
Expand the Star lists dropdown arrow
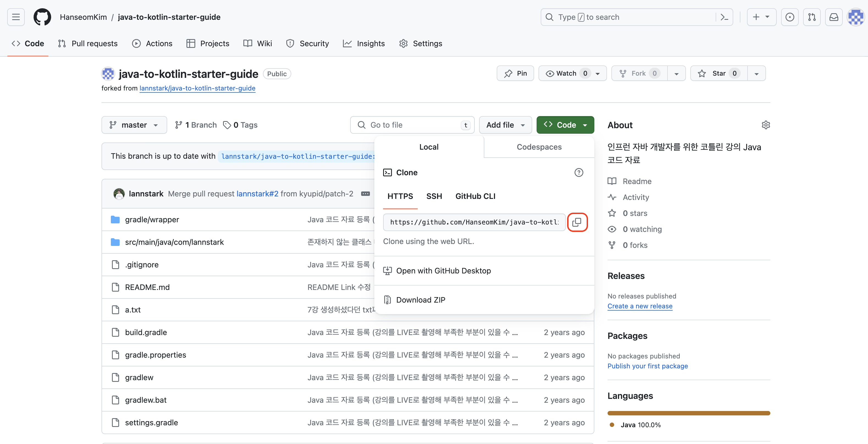pos(756,73)
